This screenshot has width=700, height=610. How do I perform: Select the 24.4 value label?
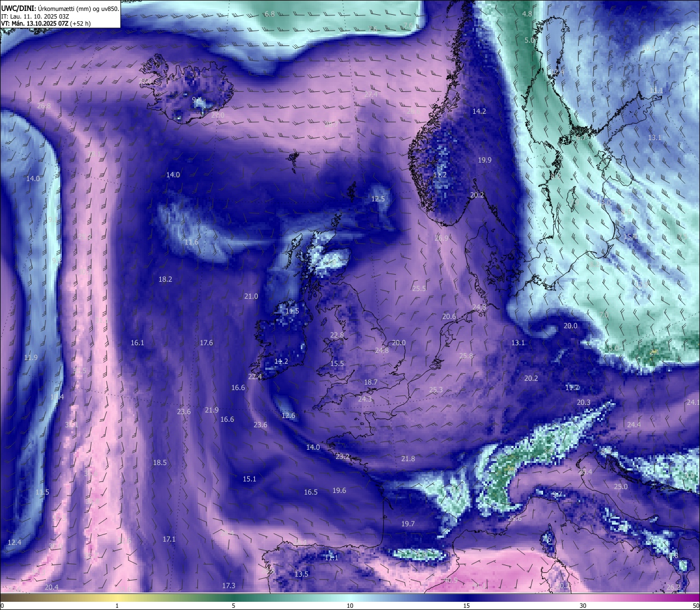pos(634,425)
